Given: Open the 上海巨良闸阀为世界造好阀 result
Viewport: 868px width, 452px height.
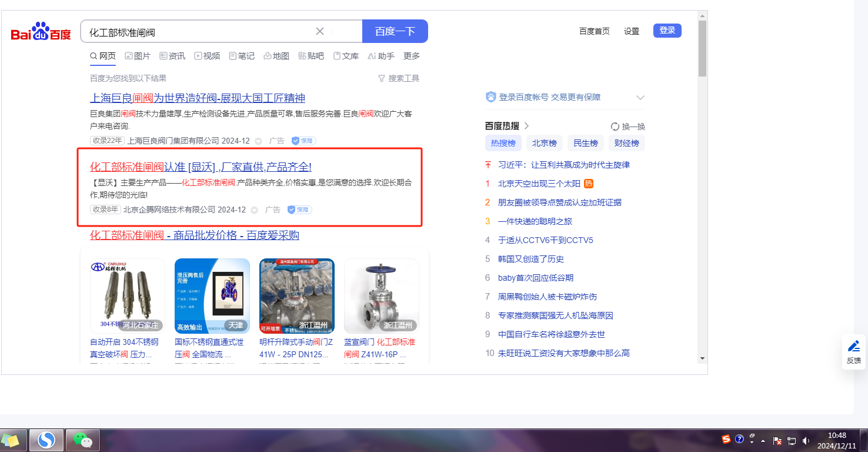Looking at the screenshot, I should [198, 98].
